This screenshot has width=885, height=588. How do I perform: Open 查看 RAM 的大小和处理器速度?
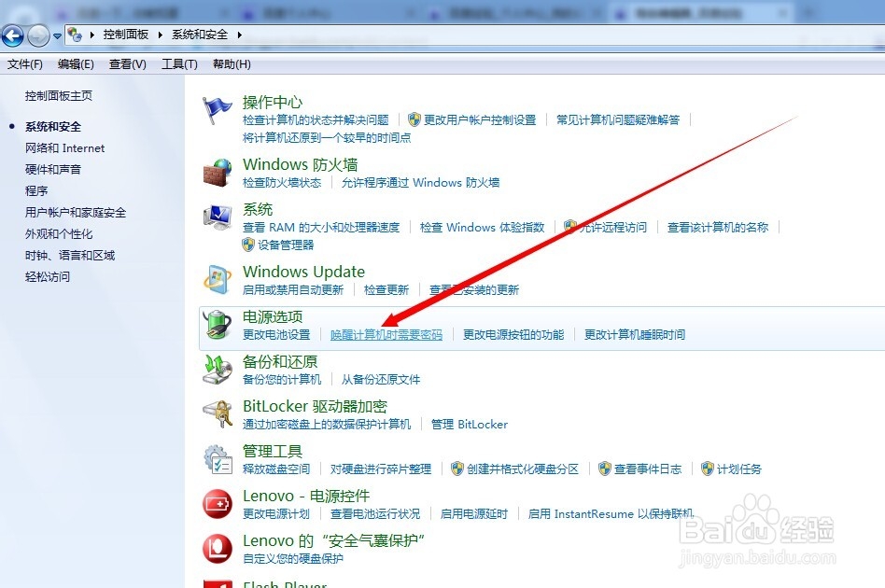pyautogui.click(x=320, y=228)
